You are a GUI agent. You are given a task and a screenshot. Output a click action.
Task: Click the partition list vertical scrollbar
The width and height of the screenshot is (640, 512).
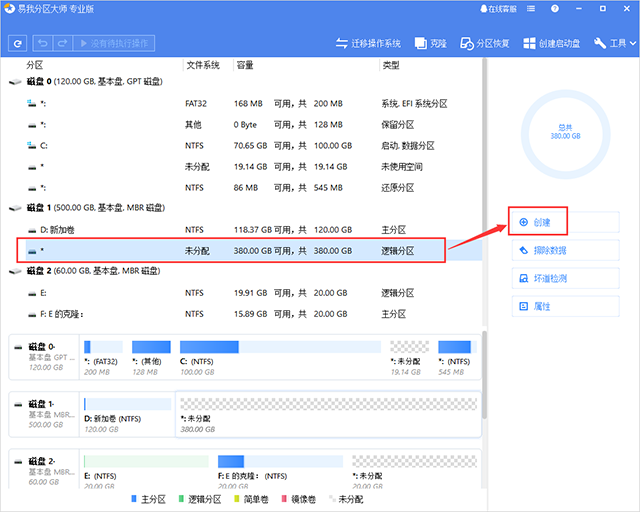click(485, 150)
